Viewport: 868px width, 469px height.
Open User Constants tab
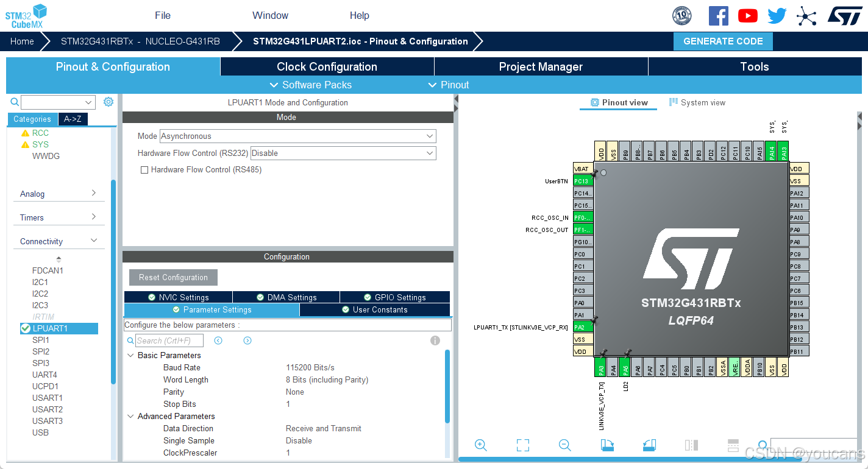click(x=375, y=309)
